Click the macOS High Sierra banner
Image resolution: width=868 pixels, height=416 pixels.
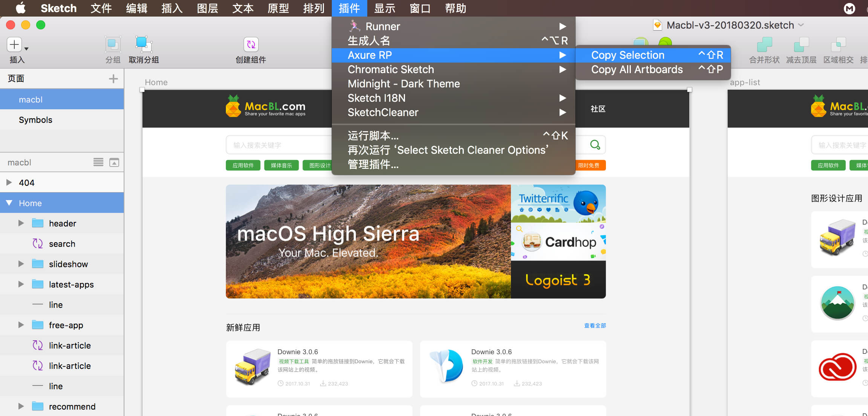click(368, 242)
